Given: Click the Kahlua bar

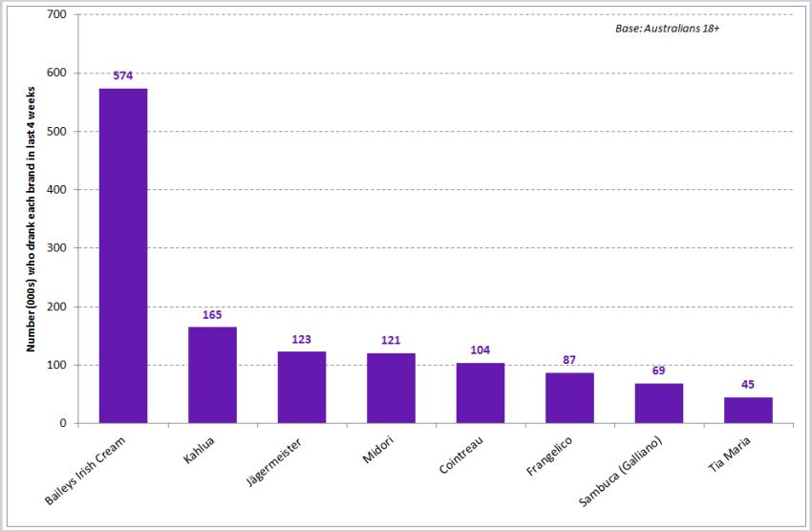Looking at the screenshot, I should (x=212, y=375).
